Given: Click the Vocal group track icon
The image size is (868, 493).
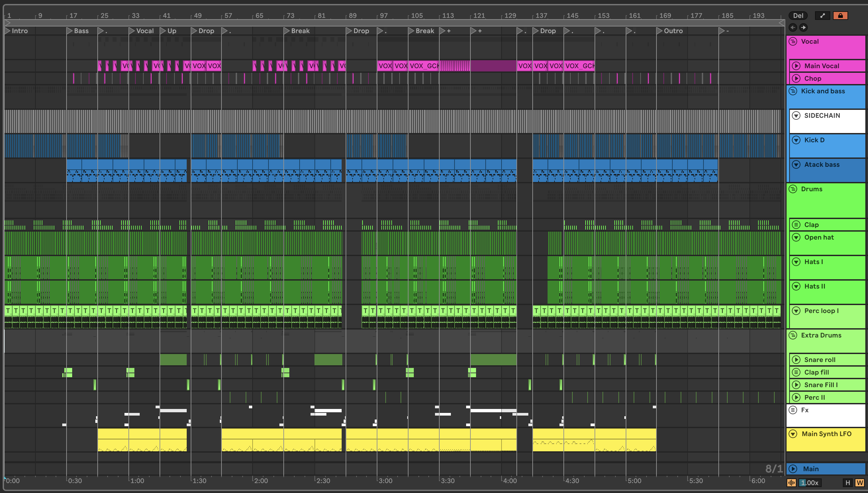Looking at the screenshot, I should point(793,42).
